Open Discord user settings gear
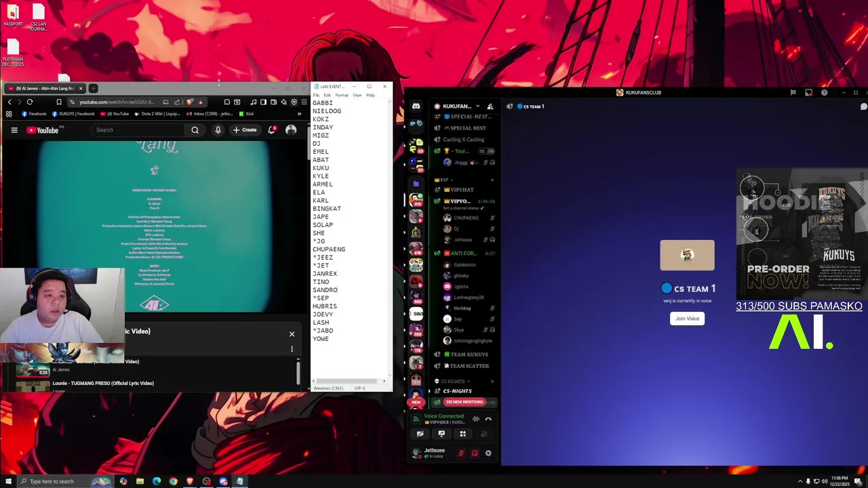868x488 pixels. [488, 453]
